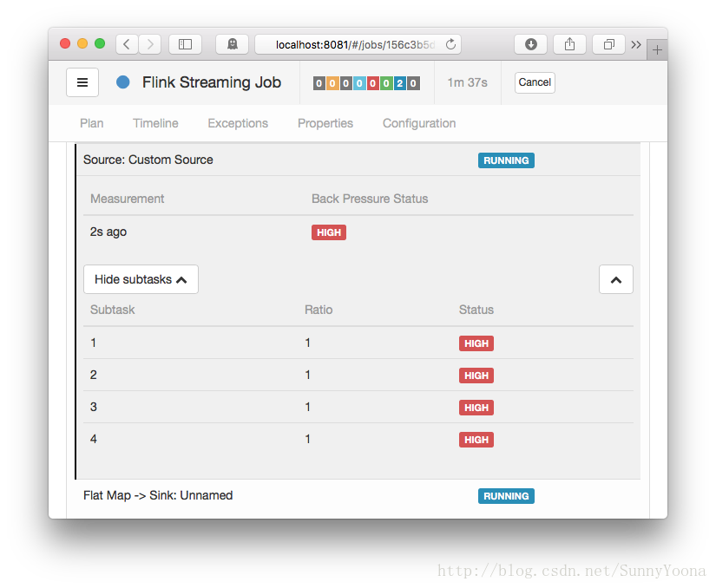Click the orange task counter box

(x=332, y=83)
